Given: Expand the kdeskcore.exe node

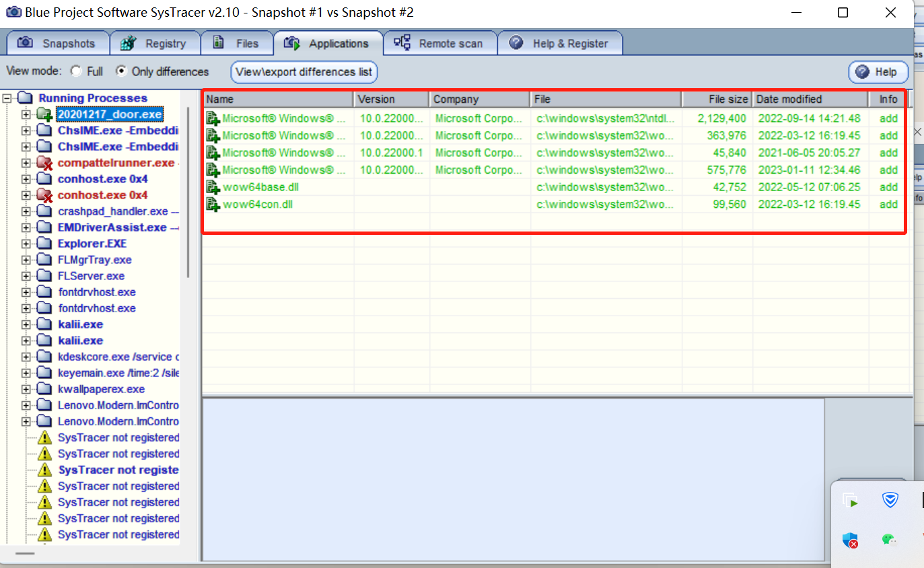Looking at the screenshot, I should pos(26,357).
